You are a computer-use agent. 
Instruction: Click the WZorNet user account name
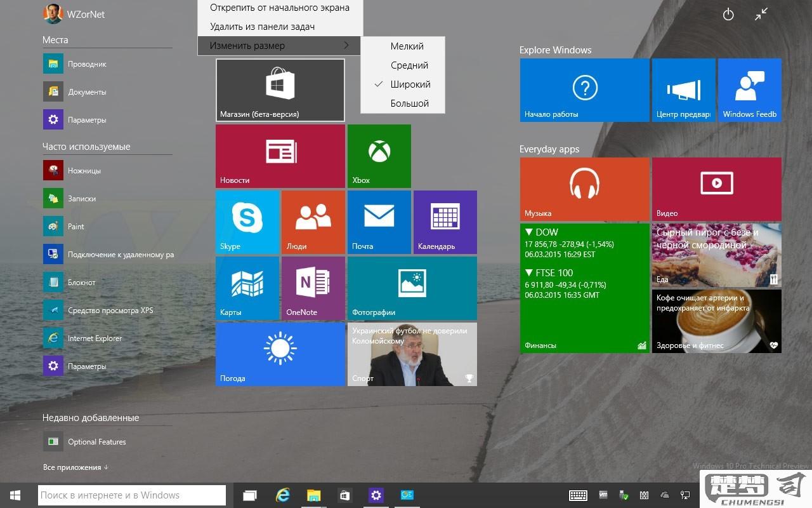click(x=86, y=14)
